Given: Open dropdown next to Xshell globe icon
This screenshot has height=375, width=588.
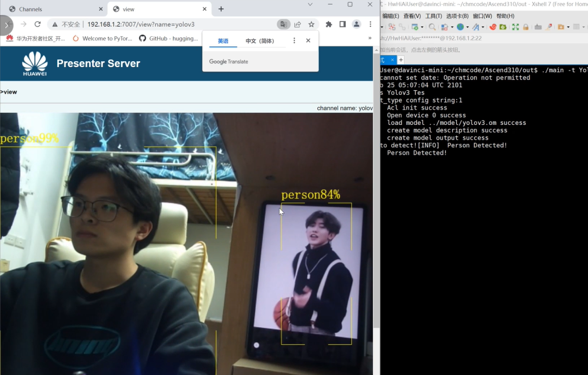Looking at the screenshot, I should coord(467,27).
